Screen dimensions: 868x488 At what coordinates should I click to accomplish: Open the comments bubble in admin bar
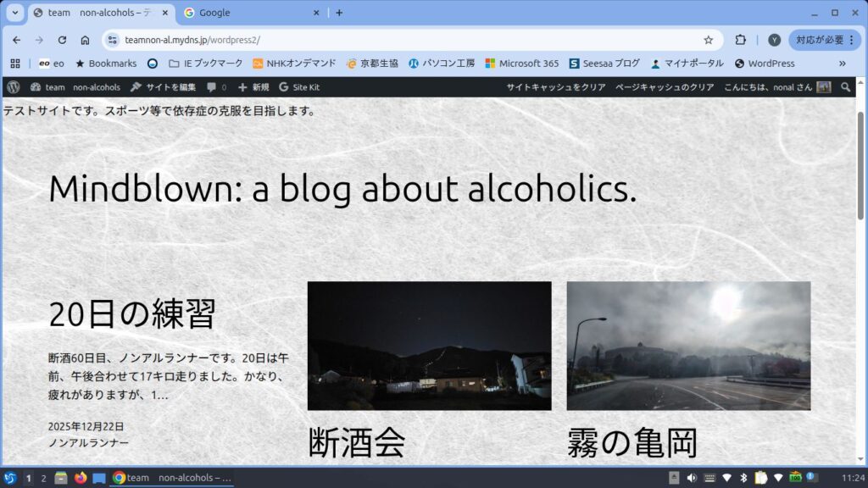(216, 87)
